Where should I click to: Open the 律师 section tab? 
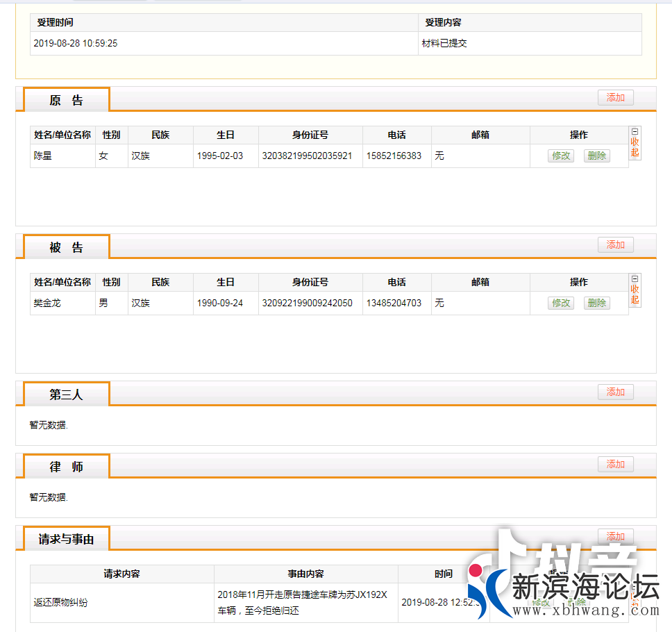pyautogui.click(x=67, y=467)
